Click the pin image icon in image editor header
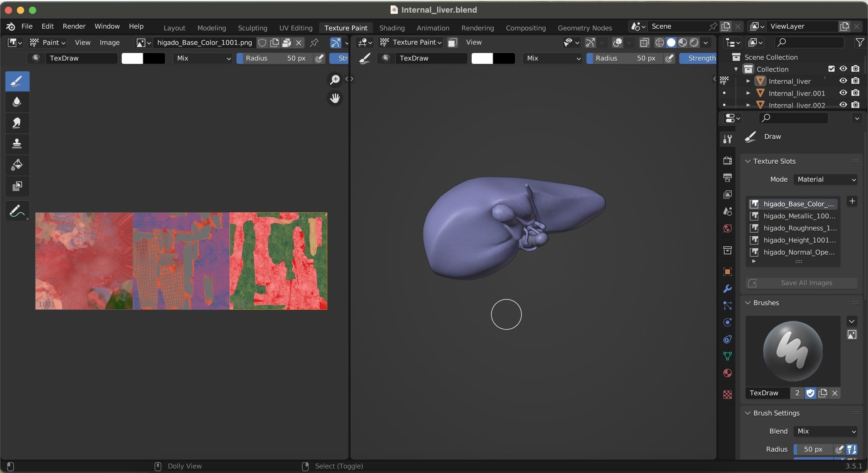This screenshot has width=868, height=473. [x=314, y=42]
